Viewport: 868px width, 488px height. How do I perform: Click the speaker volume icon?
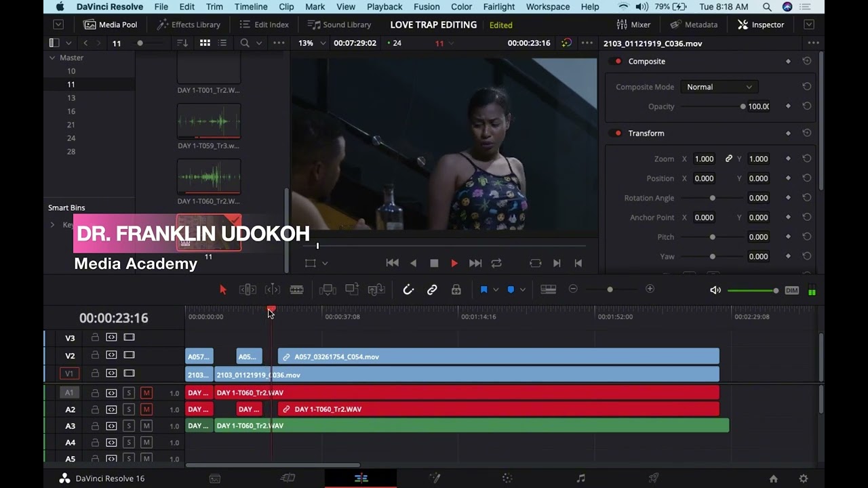(x=715, y=290)
